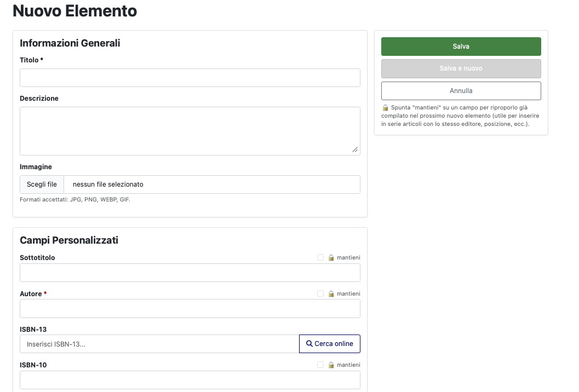Click the mantieni label for Sottotitolo
Viewport: 579px width, 392px height.
[348, 258]
